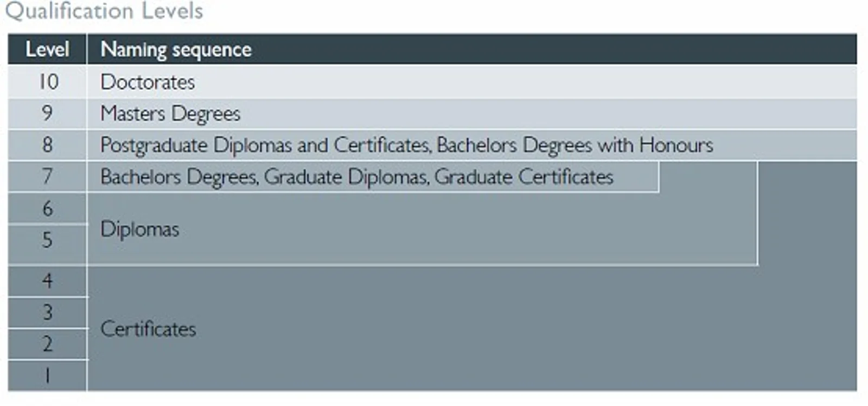Select the Naming sequence column header
Image resolution: width=868 pixels, height=406 pixels.
tap(176, 49)
